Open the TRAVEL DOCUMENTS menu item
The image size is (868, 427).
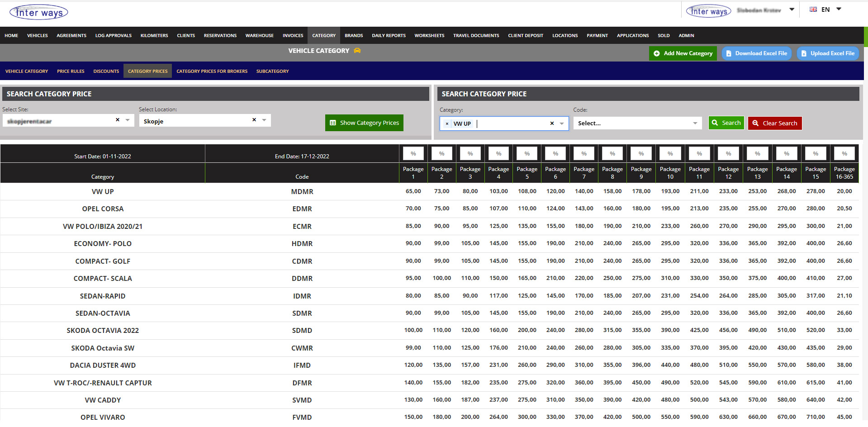pos(476,35)
